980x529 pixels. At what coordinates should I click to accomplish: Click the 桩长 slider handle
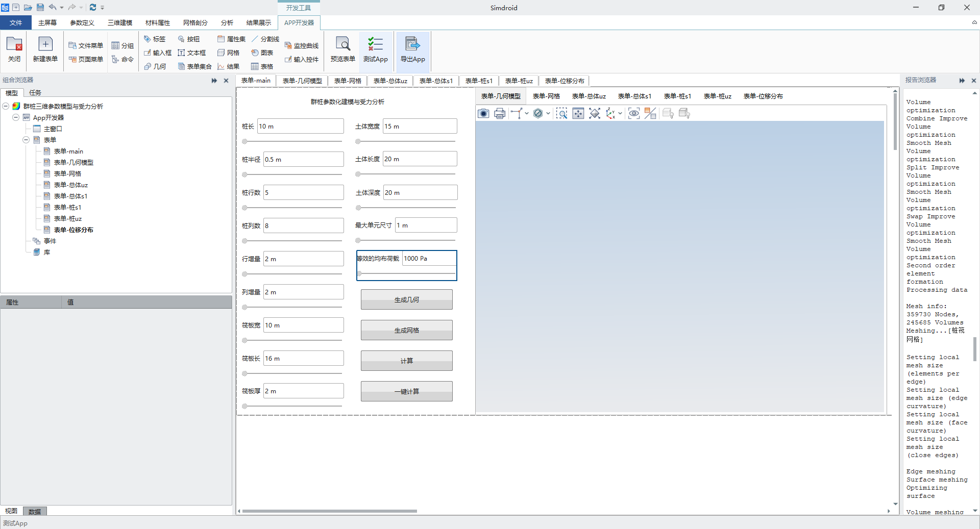(x=244, y=141)
